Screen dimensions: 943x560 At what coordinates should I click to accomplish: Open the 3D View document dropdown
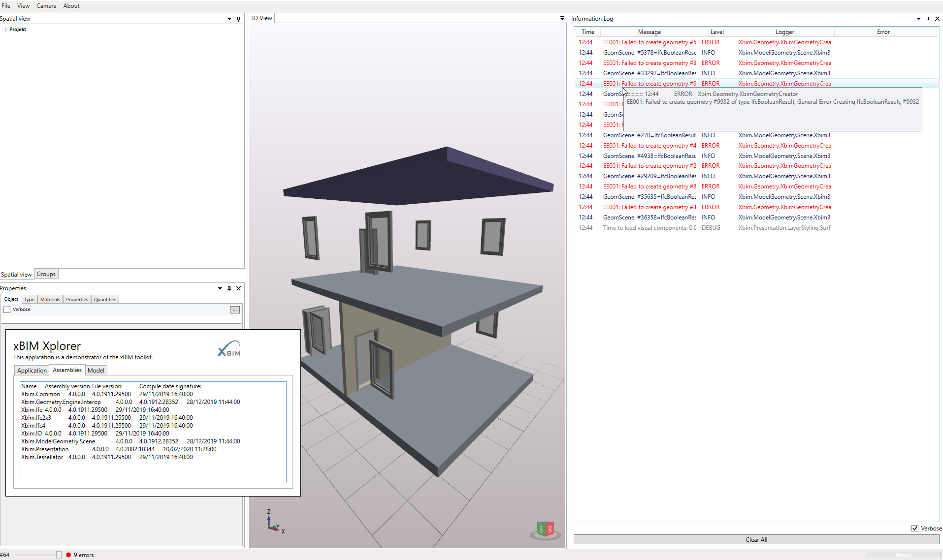tap(562, 18)
